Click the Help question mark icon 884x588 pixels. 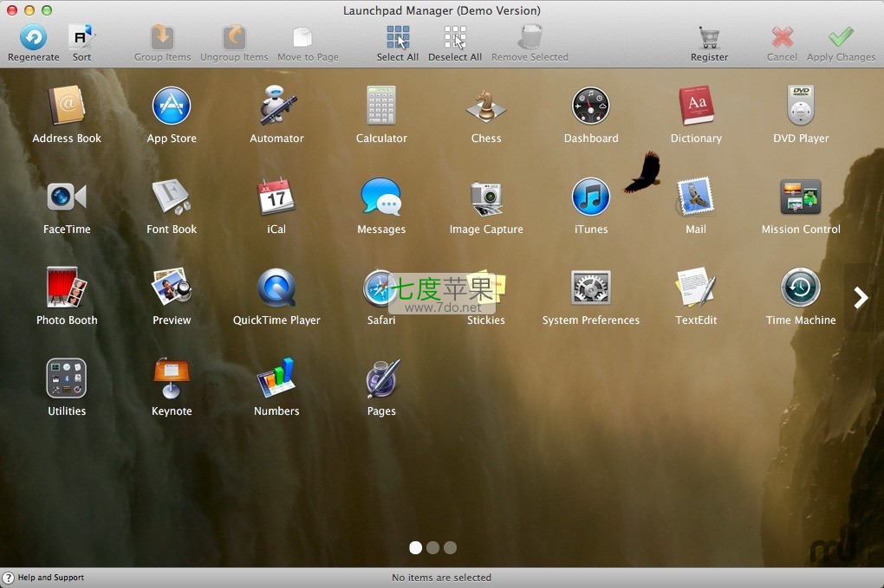(x=9, y=578)
